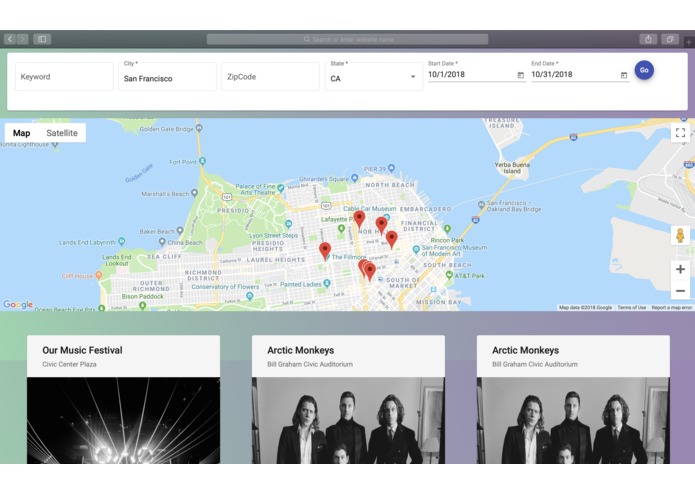Click the Fort Point map pin

coord(203,161)
